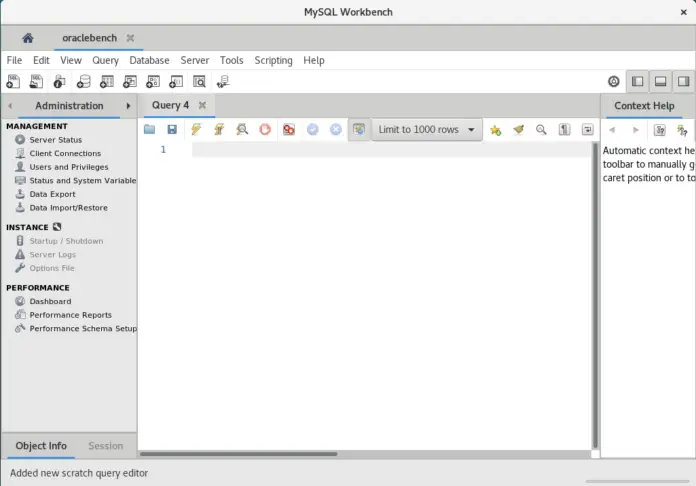Open the Scripting menu
The image size is (696, 486).
tap(273, 60)
